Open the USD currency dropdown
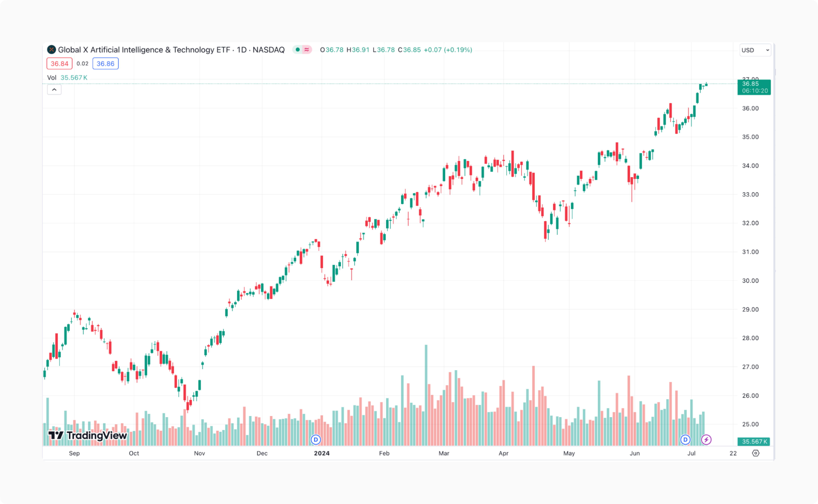 coord(755,50)
